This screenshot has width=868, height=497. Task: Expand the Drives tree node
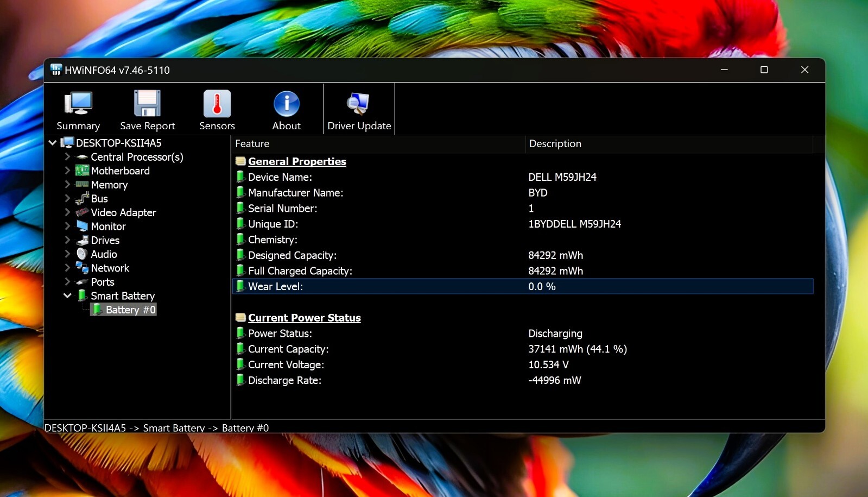pos(67,240)
